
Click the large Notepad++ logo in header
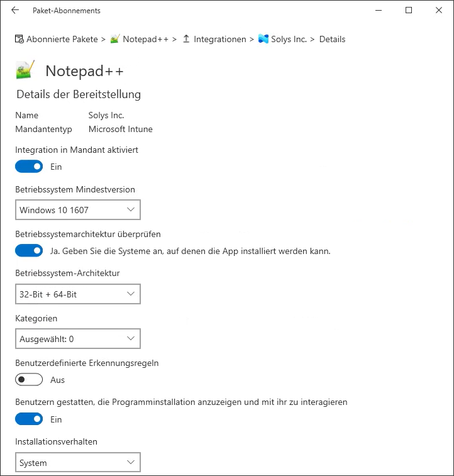click(25, 70)
